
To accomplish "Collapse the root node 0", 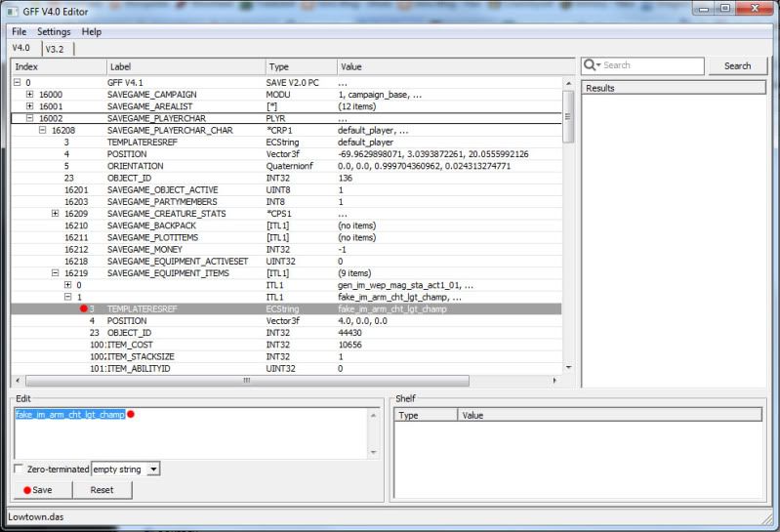I will point(18,83).
